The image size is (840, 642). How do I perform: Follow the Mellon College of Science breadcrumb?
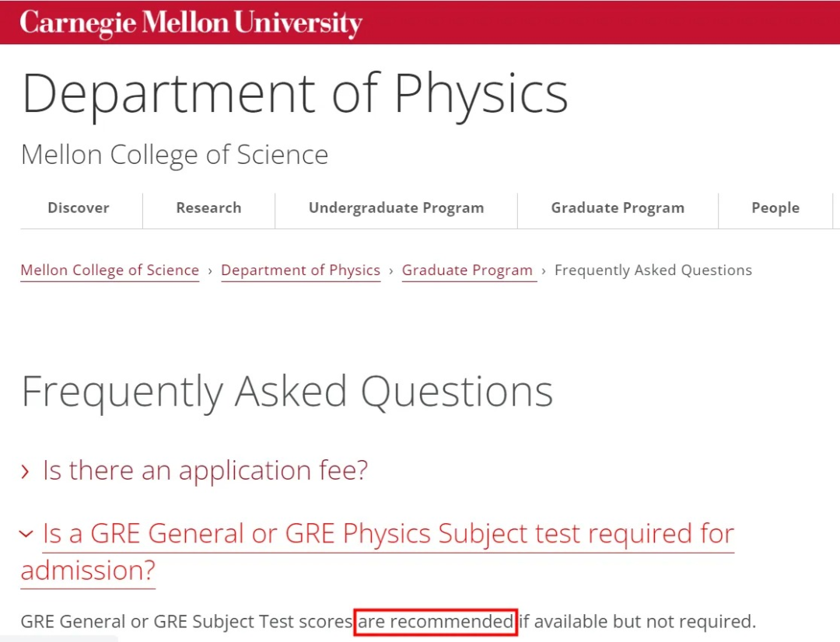[110, 270]
